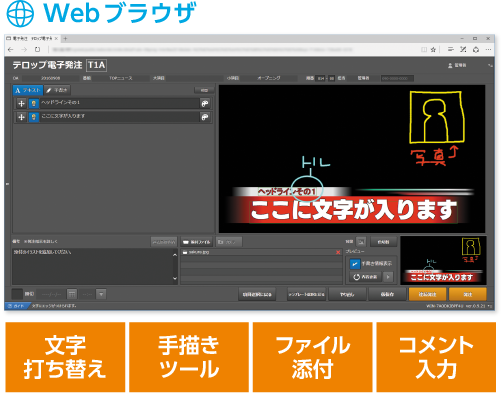Open the time dropdown arrow
The image size is (504, 393).
click(x=101, y=294)
